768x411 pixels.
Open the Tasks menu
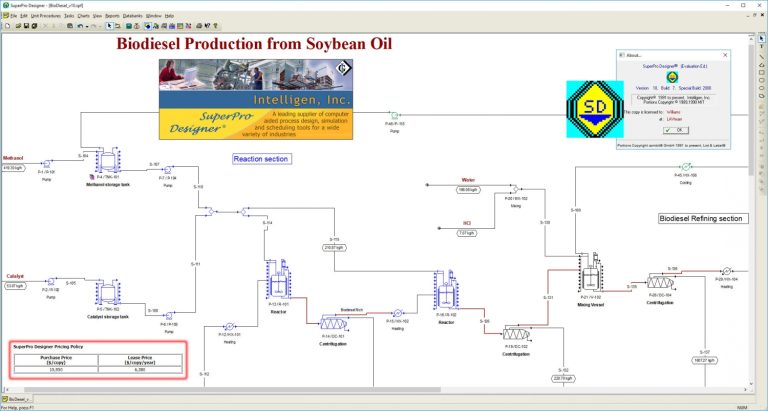pyautogui.click(x=69, y=16)
